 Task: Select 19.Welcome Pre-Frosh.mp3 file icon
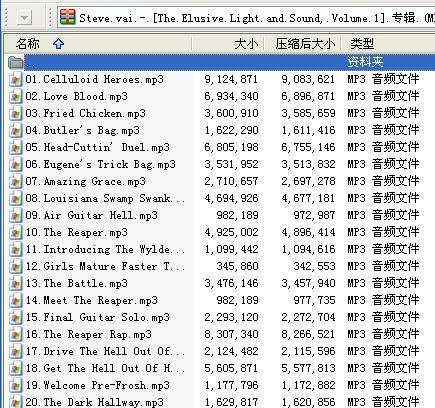(x=15, y=385)
